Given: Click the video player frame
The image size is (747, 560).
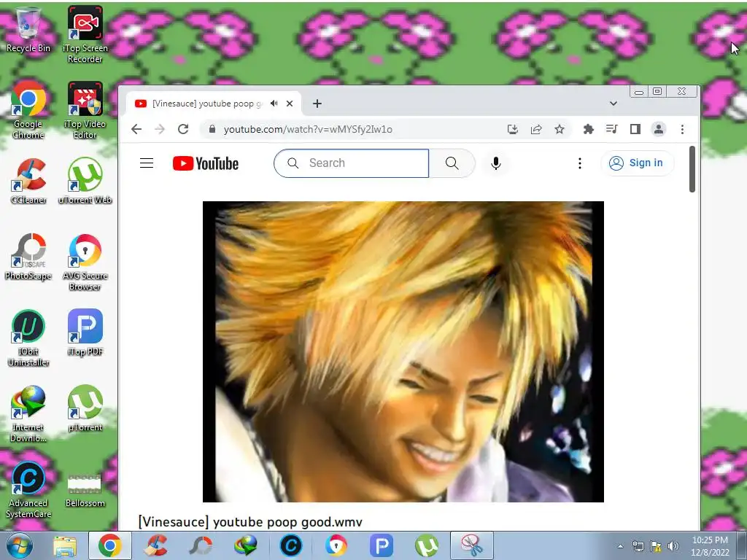Looking at the screenshot, I should pos(403,351).
